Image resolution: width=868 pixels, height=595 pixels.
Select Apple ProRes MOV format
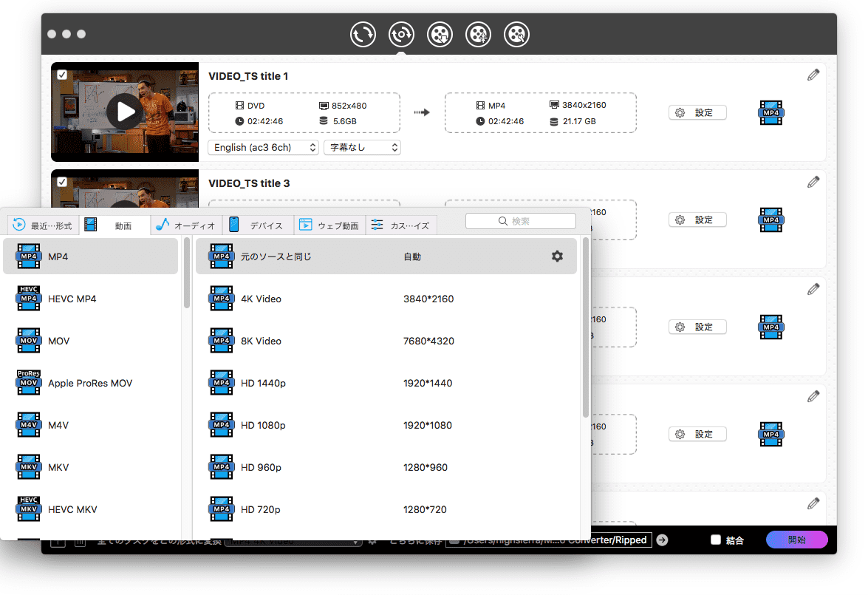point(90,383)
